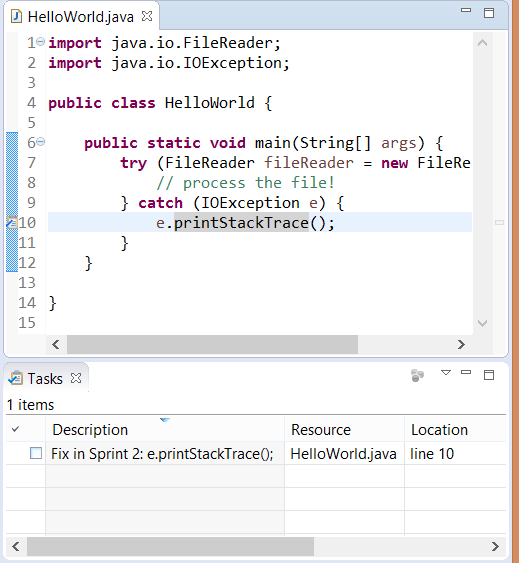Maximize the Tasks view panel
Image resolution: width=519 pixels, height=563 pixels.
point(489,375)
